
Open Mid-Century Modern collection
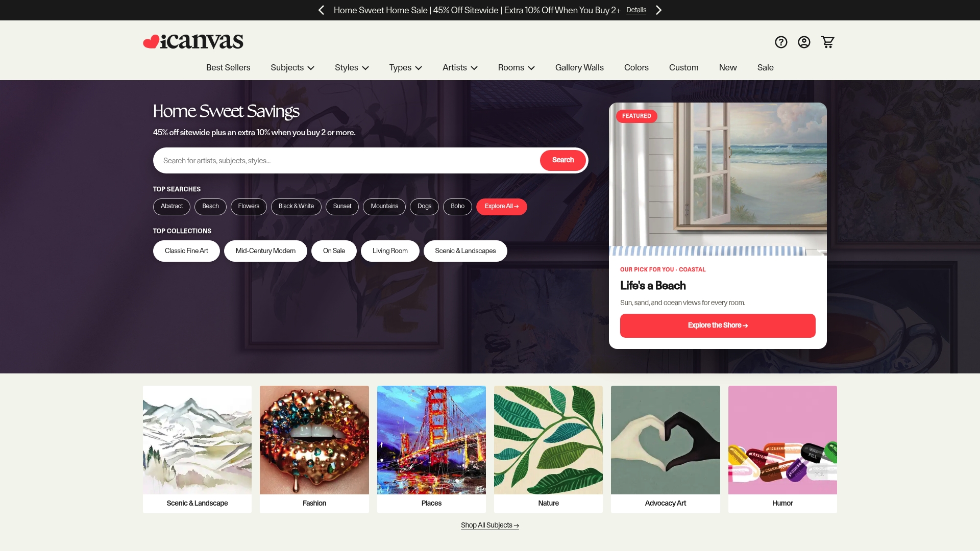(x=265, y=251)
